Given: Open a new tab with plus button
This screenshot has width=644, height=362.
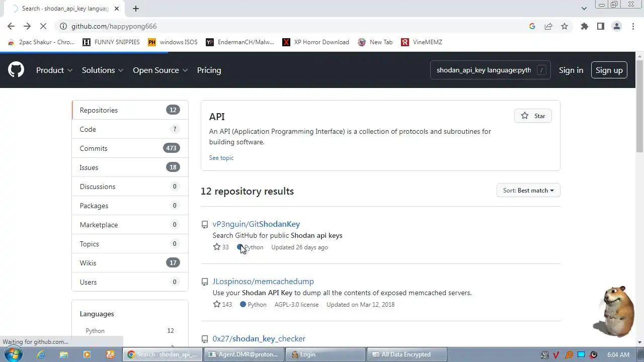Looking at the screenshot, I should 136,8.
